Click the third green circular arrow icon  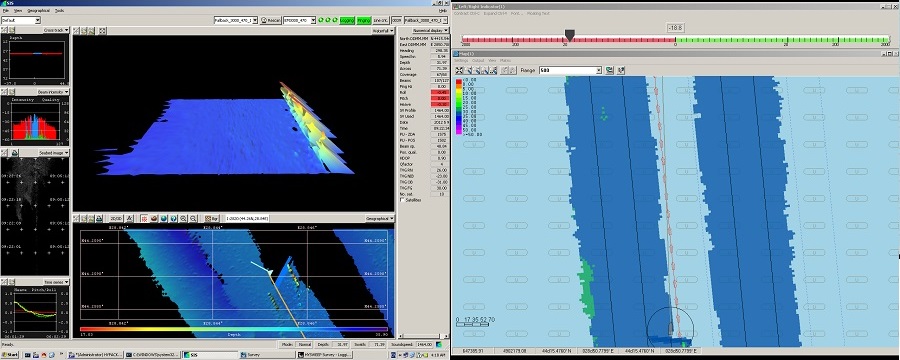tap(335, 20)
